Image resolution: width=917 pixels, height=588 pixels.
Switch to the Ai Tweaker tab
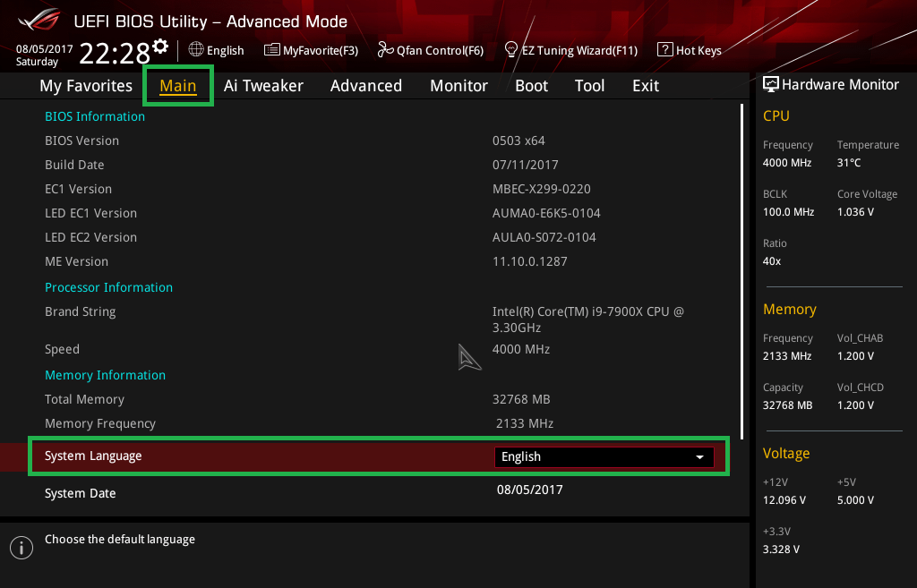(263, 86)
